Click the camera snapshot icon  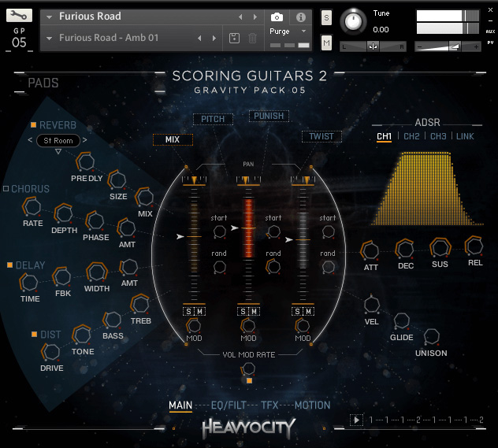(x=277, y=17)
